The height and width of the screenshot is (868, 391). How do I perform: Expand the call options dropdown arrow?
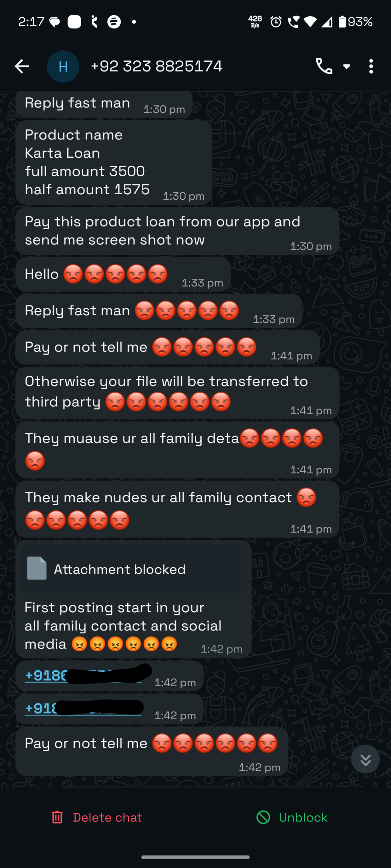coord(347,66)
